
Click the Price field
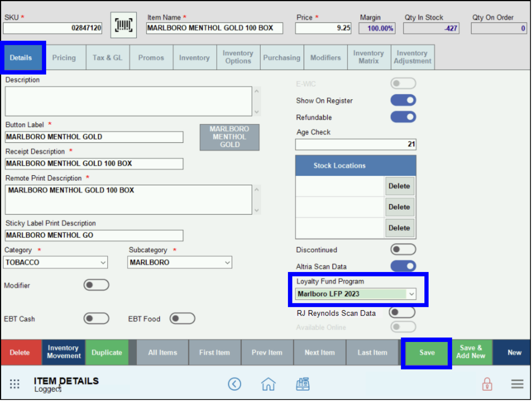(323, 28)
